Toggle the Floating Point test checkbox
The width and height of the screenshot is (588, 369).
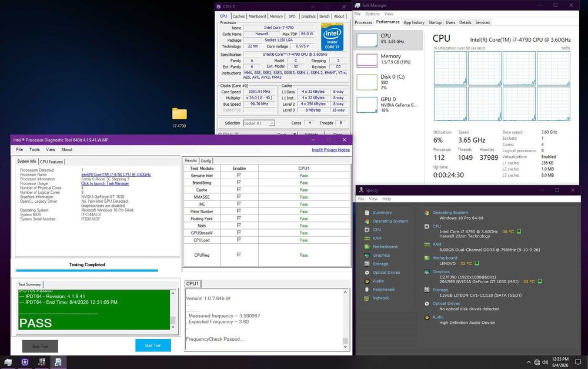point(239,218)
